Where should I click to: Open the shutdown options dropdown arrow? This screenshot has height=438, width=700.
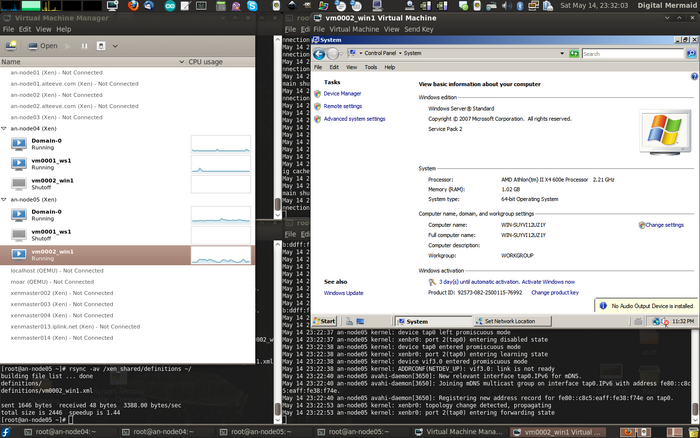tap(115, 46)
